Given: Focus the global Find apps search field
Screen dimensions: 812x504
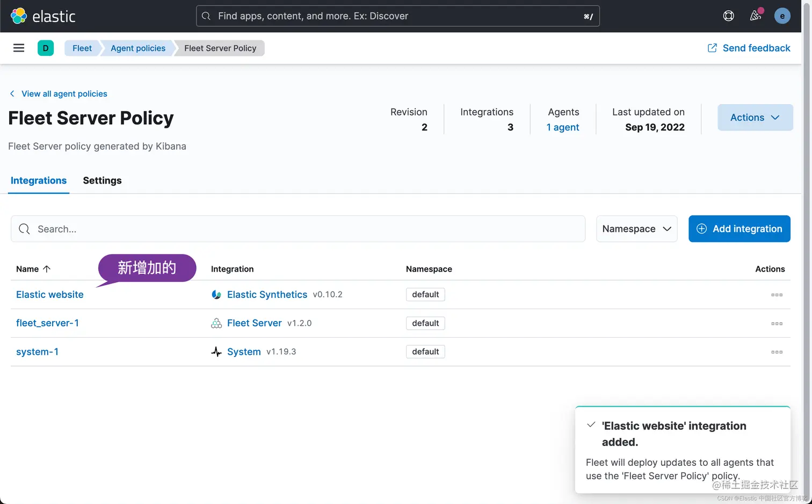Looking at the screenshot, I should coord(398,16).
